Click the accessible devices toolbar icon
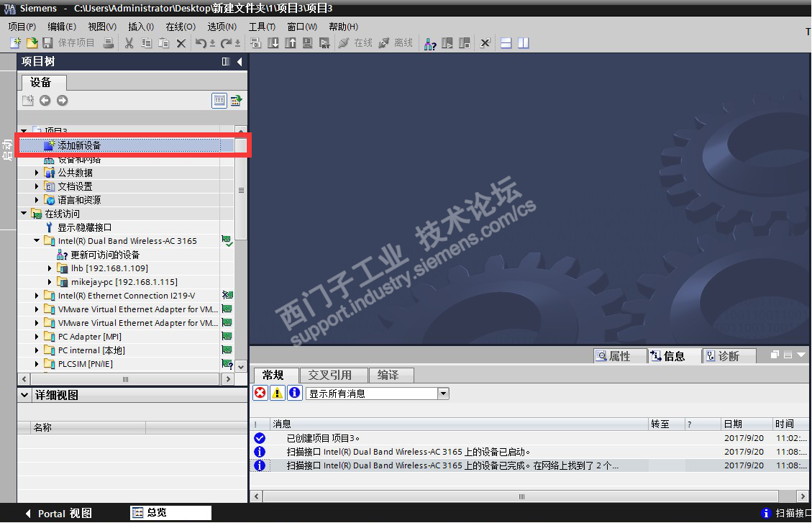This screenshot has width=812, height=523. click(430, 43)
